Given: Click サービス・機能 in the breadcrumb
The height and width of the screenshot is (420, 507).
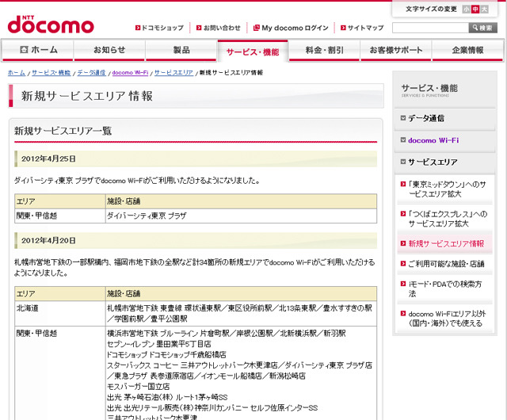Looking at the screenshot, I should (x=51, y=73).
